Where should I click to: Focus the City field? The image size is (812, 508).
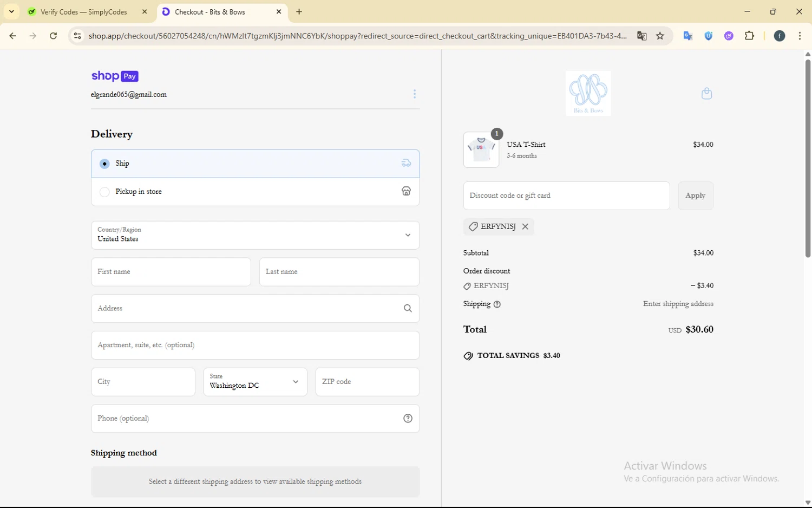pos(143,382)
